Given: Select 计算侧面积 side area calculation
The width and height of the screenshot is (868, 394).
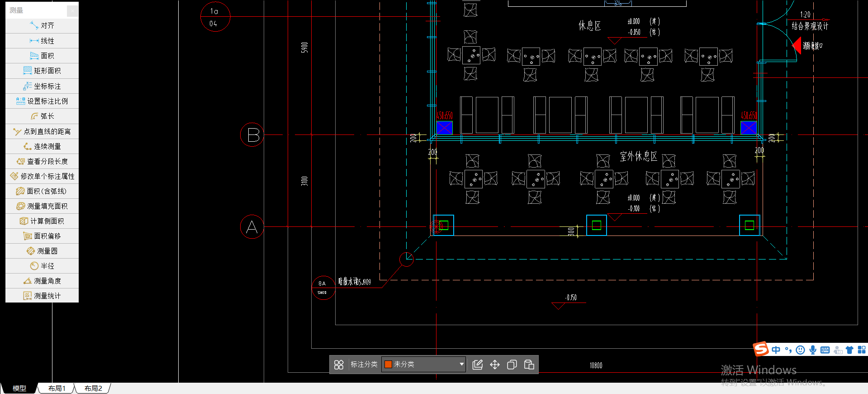Looking at the screenshot, I should coord(42,221).
